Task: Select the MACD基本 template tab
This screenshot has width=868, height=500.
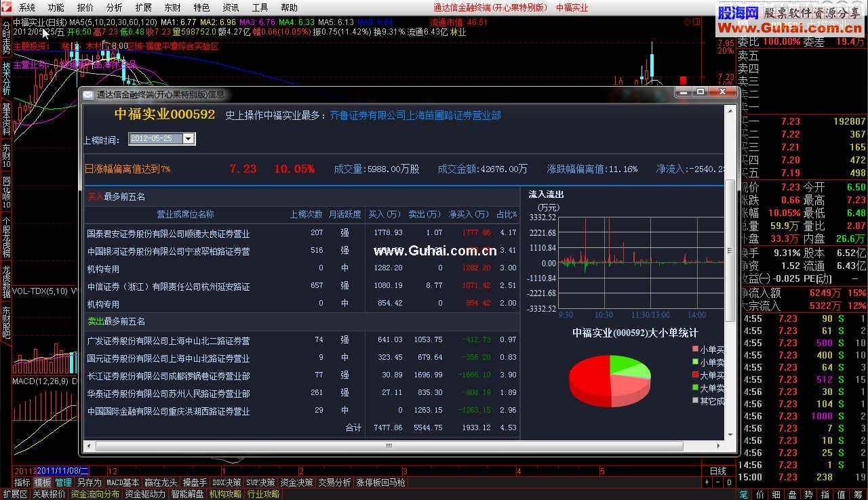Action: (x=123, y=482)
